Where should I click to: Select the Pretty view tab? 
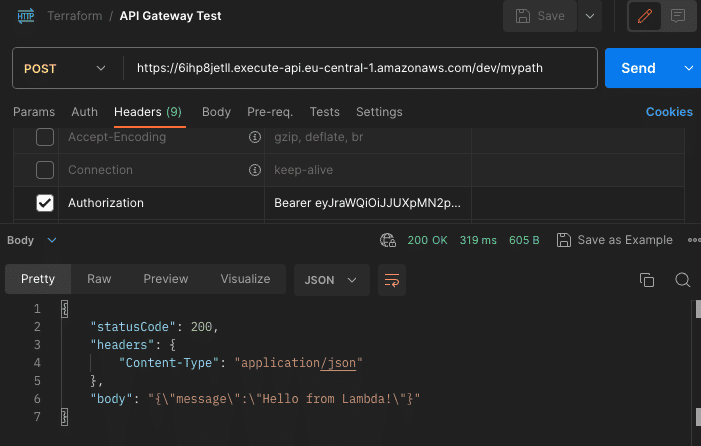tap(38, 279)
